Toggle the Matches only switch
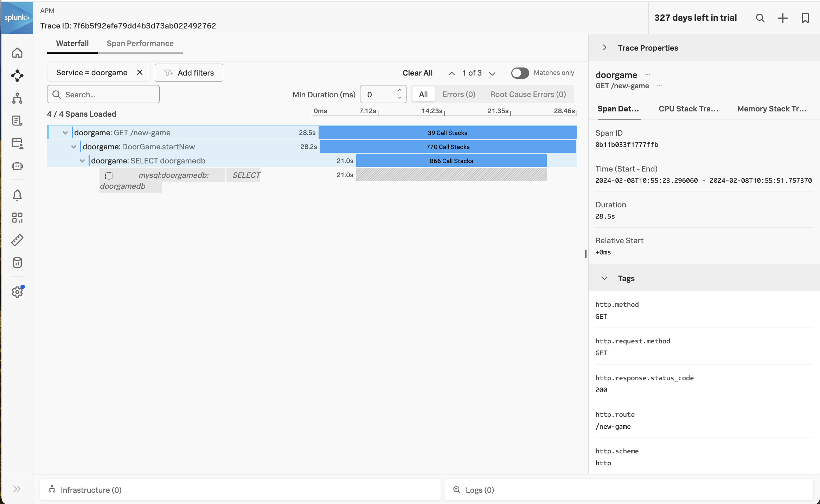Image resolution: width=820 pixels, height=504 pixels. click(520, 73)
